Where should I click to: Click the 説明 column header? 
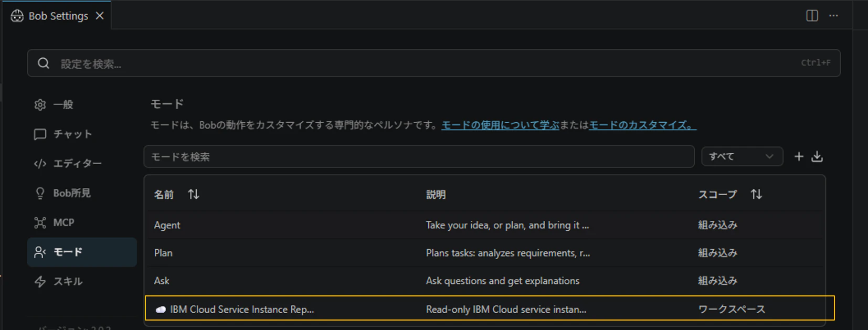pos(436,195)
